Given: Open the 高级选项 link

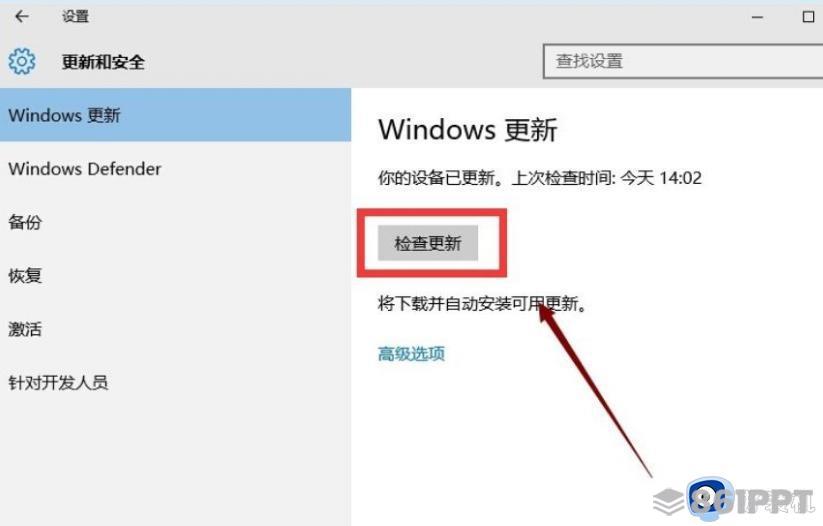Looking at the screenshot, I should point(411,354).
